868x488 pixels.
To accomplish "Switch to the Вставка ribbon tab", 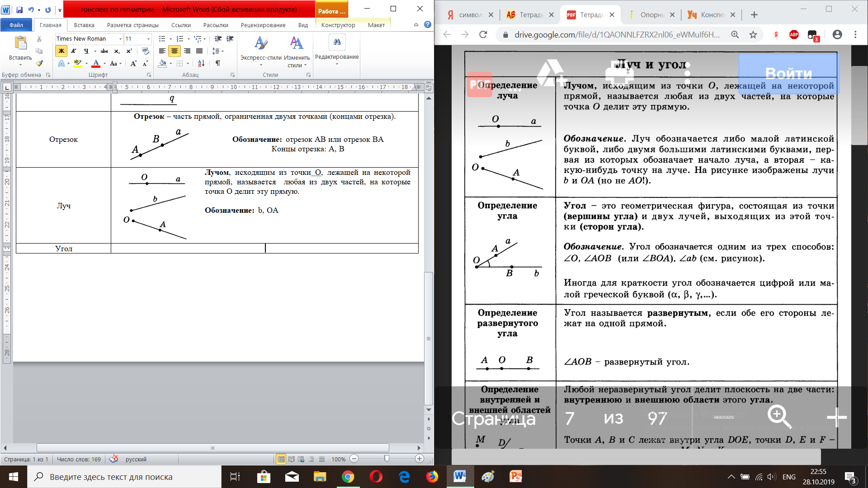I will click(84, 25).
